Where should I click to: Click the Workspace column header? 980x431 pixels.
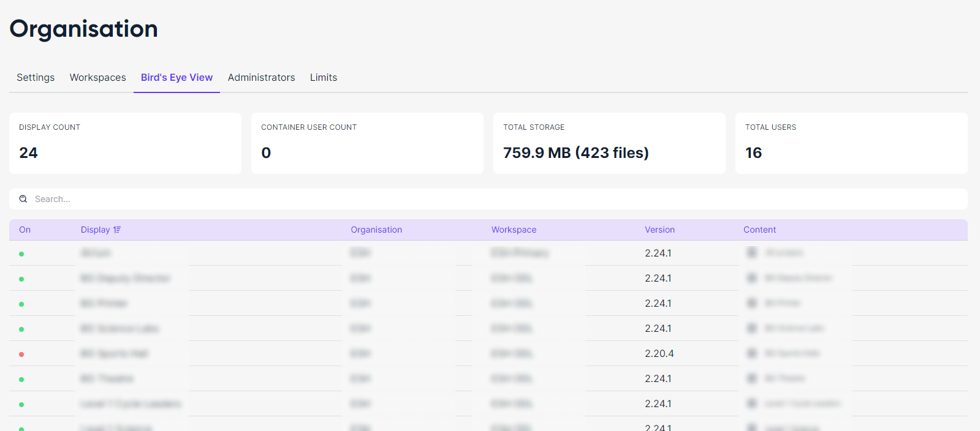pos(514,230)
